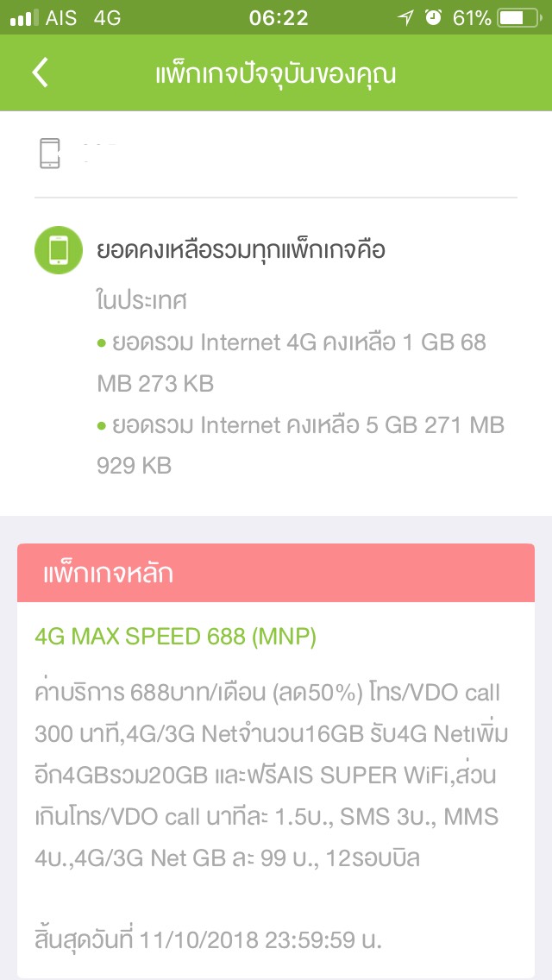552x980 pixels.
Task: Tap the location arrow status icon
Action: pyautogui.click(x=405, y=18)
